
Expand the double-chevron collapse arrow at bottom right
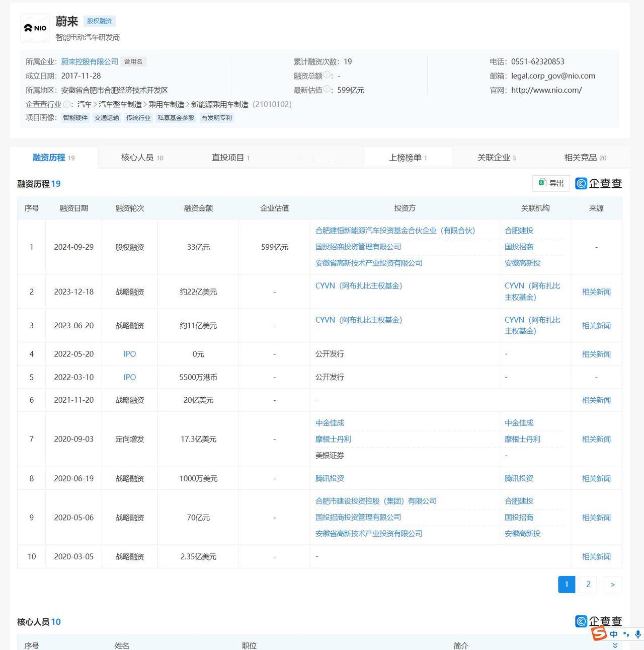point(614,645)
